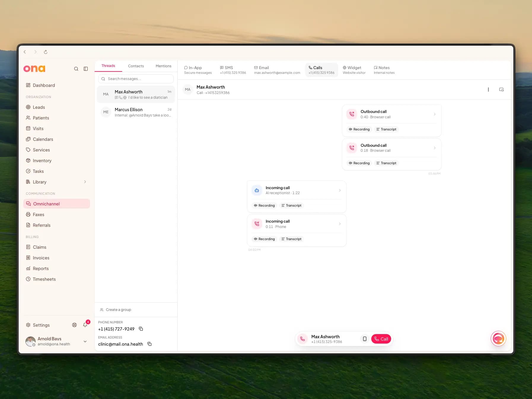Open the notifications bell icon
Image resolution: width=532 pixels, height=399 pixels.
[85, 325]
